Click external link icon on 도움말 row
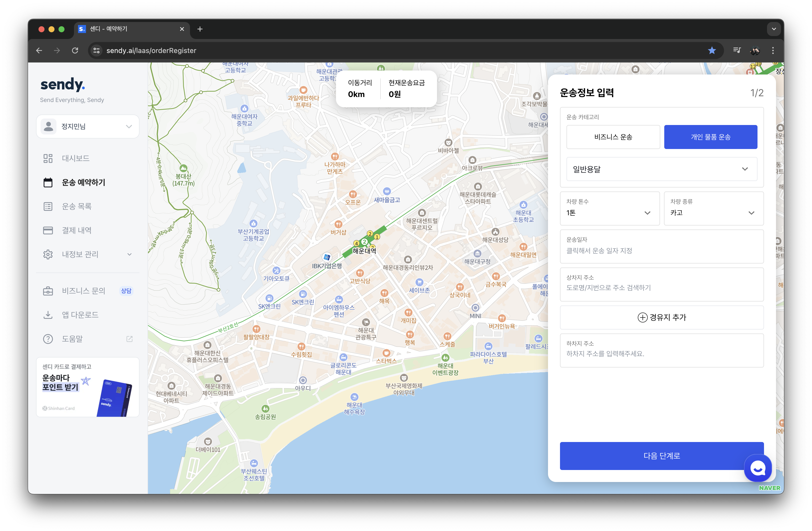Image resolution: width=812 pixels, height=531 pixels. [129, 339]
